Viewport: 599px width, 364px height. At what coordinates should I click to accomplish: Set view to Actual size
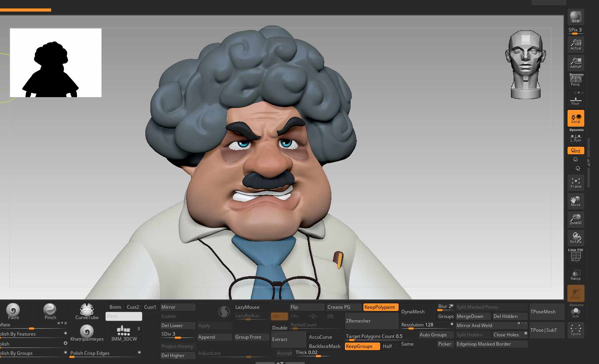click(576, 45)
